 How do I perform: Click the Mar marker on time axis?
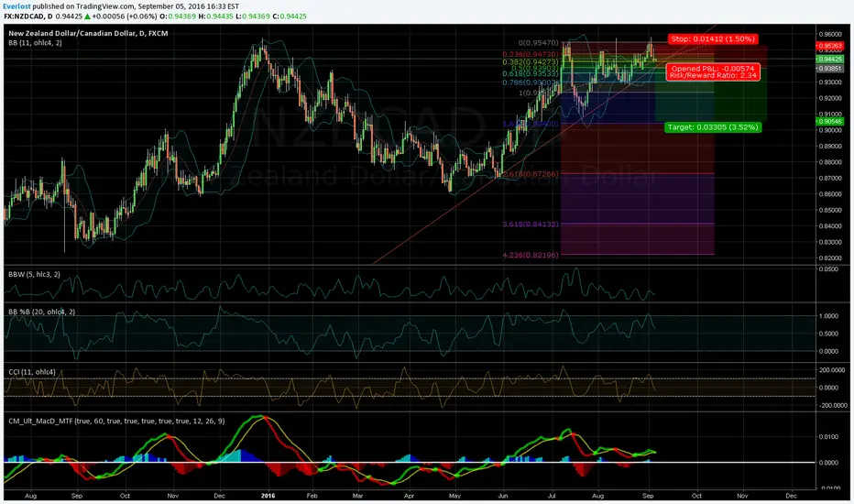click(357, 496)
